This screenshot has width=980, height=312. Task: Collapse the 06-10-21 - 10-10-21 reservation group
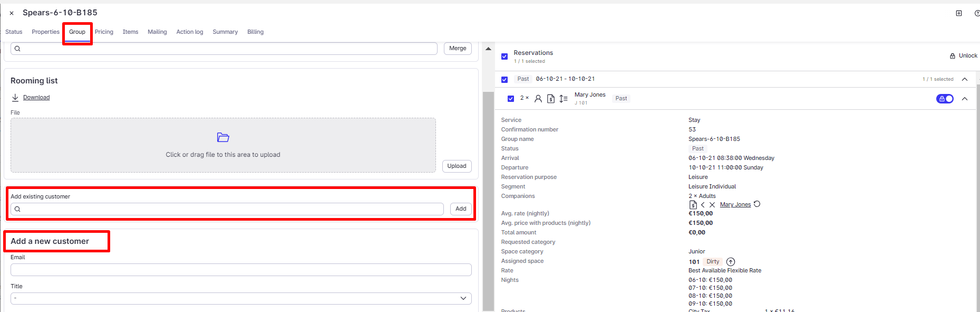coord(965,79)
